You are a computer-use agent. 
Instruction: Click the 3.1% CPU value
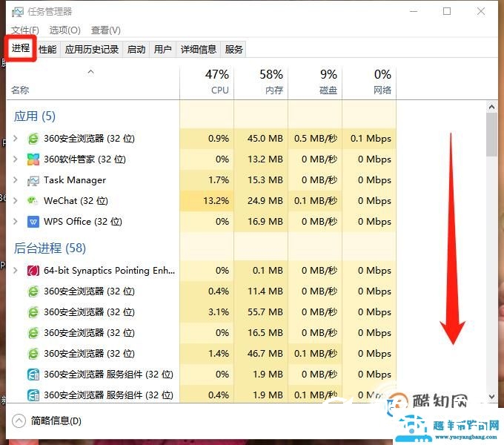point(219,312)
